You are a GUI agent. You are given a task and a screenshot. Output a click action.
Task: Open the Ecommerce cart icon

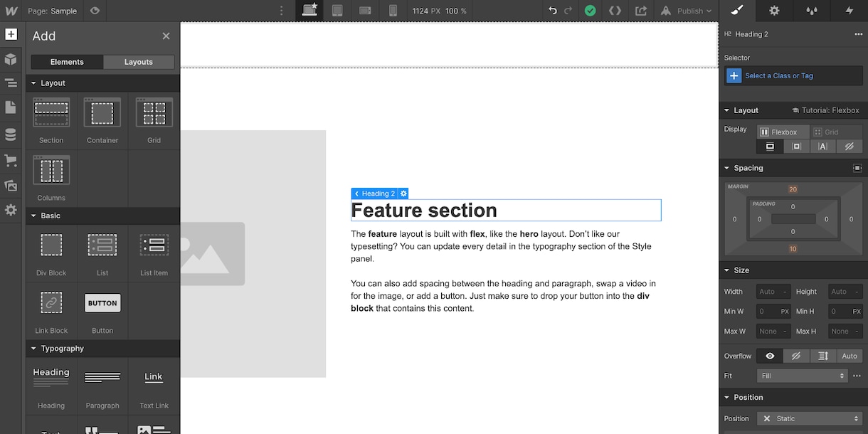11,161
